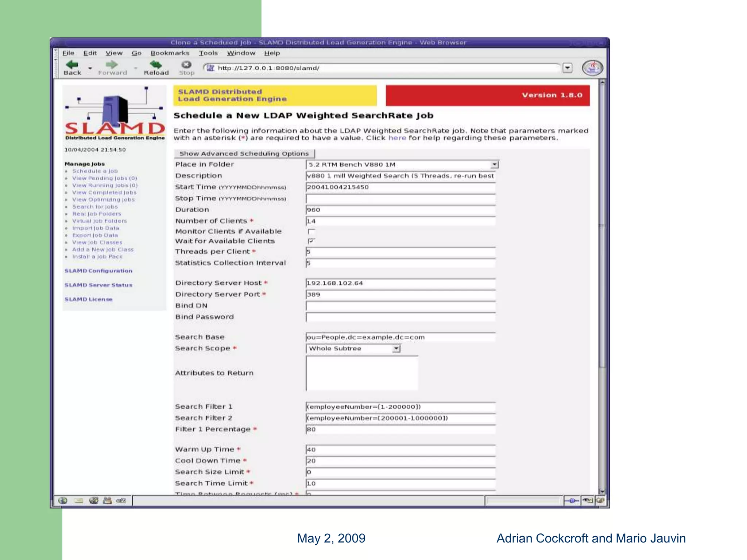
Task: Open the Edit menu
Action: 90,53
